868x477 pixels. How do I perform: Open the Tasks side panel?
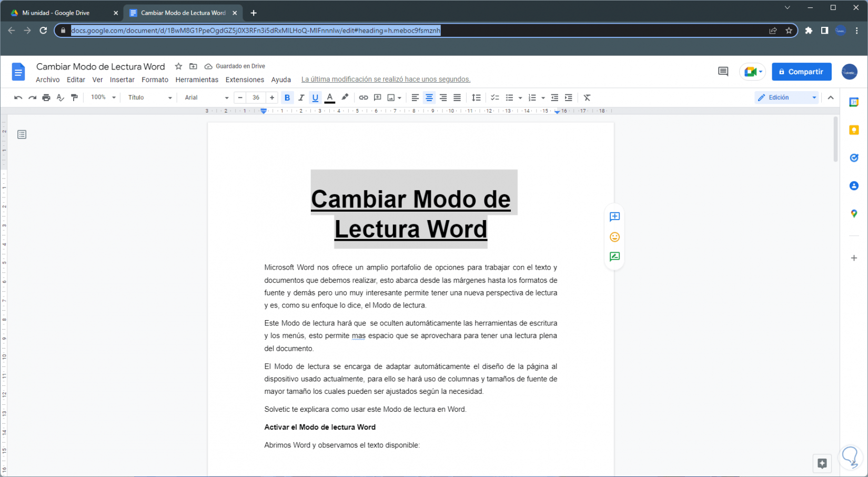coord(854,158)
